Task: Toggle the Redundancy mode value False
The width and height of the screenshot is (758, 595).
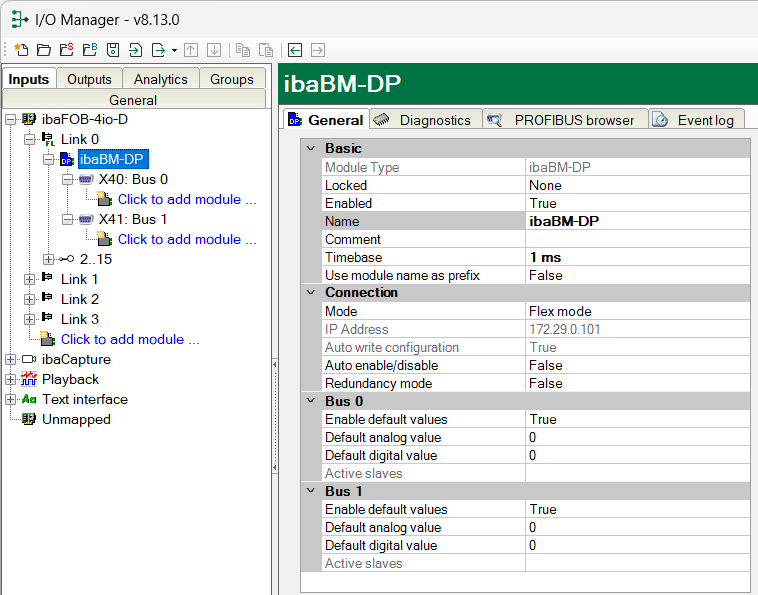Action: coord(638,383)
